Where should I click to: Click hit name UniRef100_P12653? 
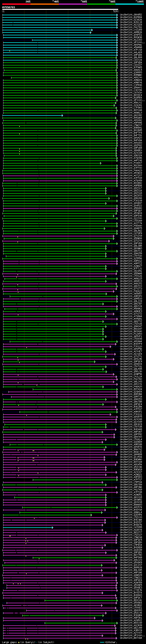click(131, 334)
